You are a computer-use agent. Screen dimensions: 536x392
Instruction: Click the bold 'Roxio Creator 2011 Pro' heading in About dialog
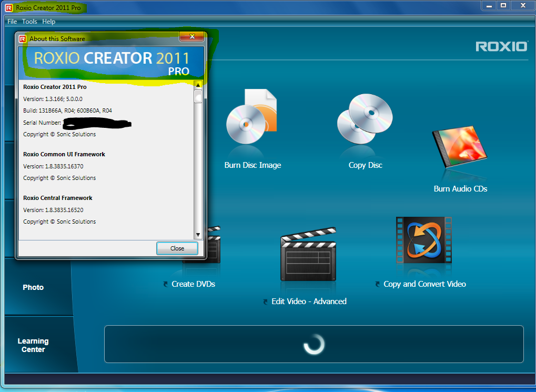tap(55, 87)
